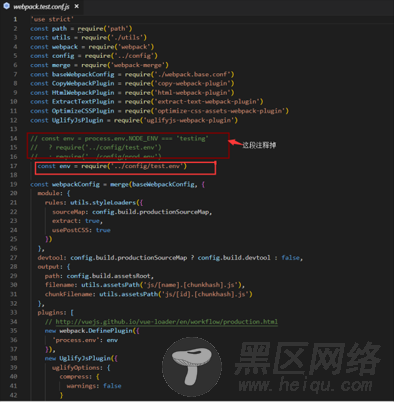Click 'devtool:' key on line 27

[x=52, y=258]
